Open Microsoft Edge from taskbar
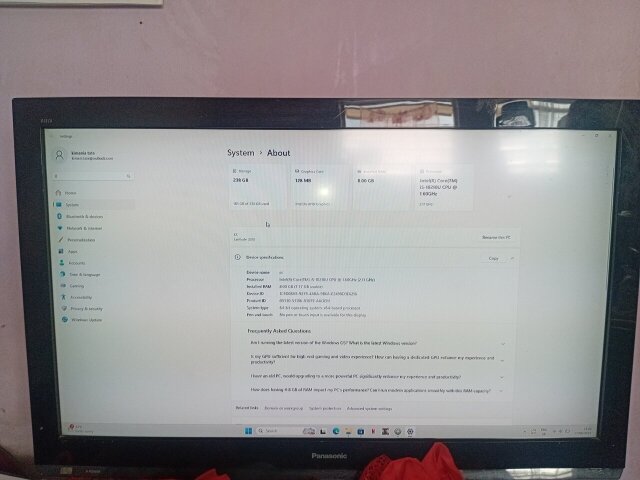This screenshot has width=640, height=480. click(336, 431)
